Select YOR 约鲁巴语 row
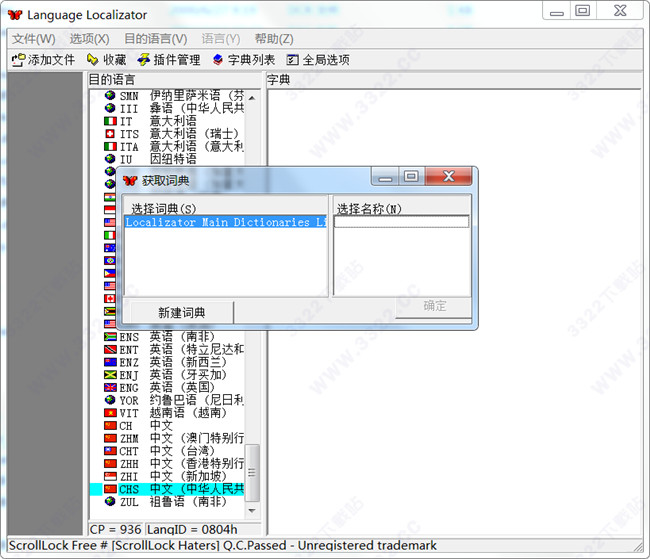Viewport: 650px width, 559px height. pyautogui.click(x=167, y=400)
